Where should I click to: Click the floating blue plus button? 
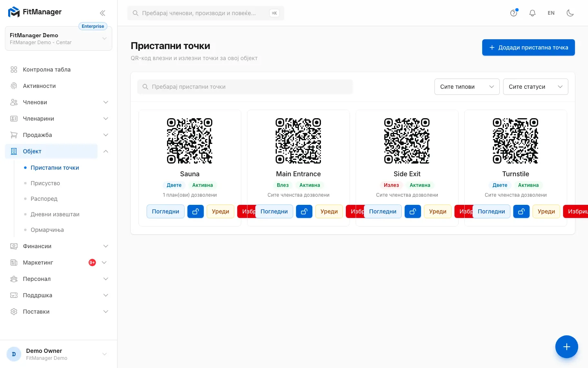[567, 347]
